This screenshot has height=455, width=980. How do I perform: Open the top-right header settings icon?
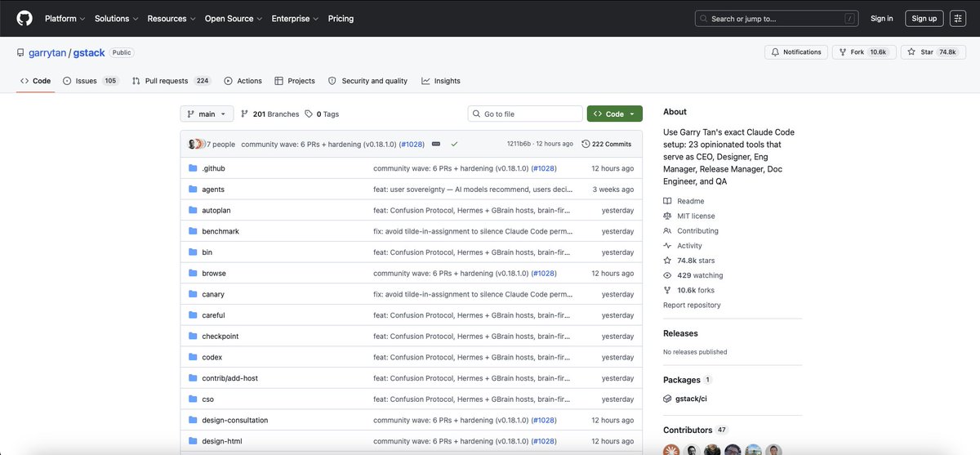(x=958, y=18)
